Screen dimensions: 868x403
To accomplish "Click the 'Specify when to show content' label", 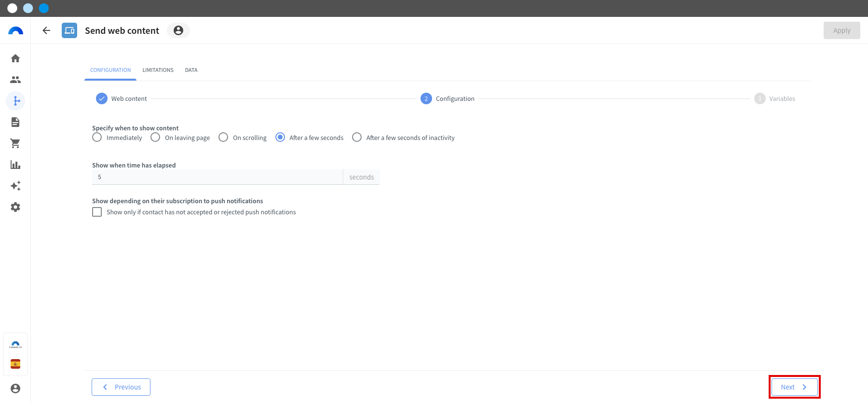I will (136, 128).
